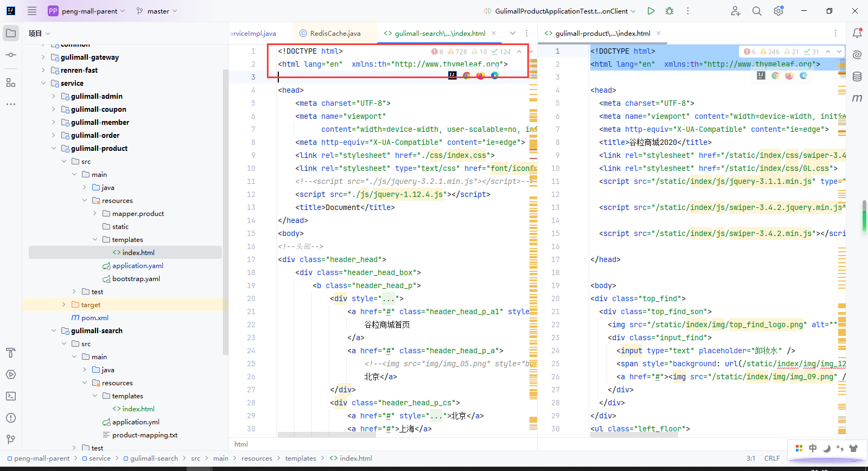Image resolution: width=868 pixels, height=471 pixels.
Task: Open pom.xml in gulimall-product
Action: tap(95, 317)
